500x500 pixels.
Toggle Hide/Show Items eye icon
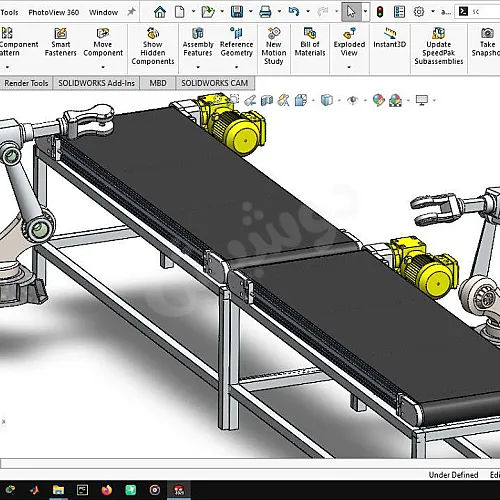pyautogui.click(x=353, y=100)
